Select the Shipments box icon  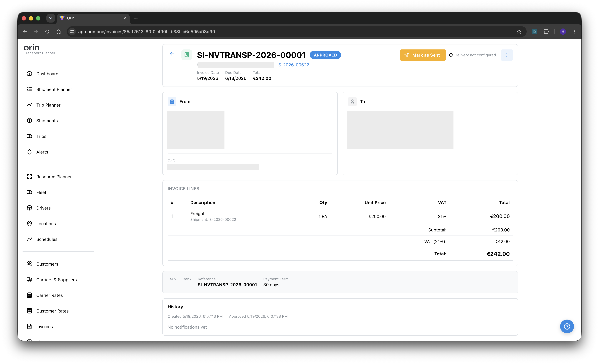point(29,120)
